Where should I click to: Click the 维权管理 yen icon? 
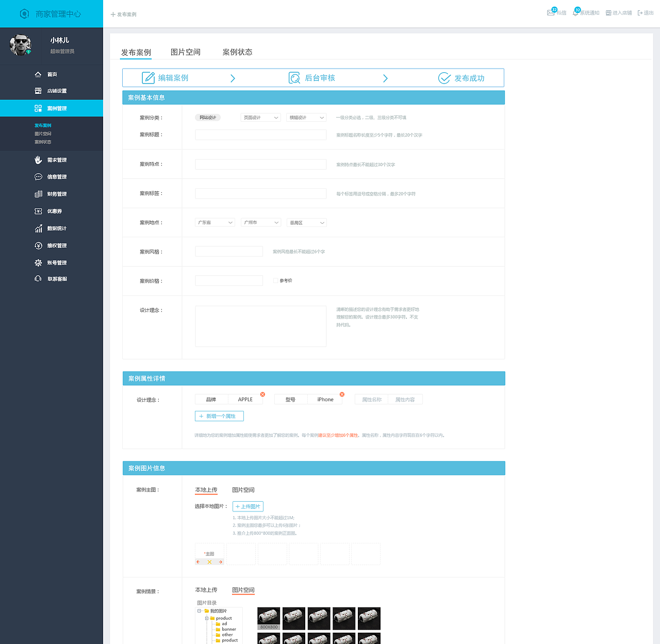(x=38, y=245)
